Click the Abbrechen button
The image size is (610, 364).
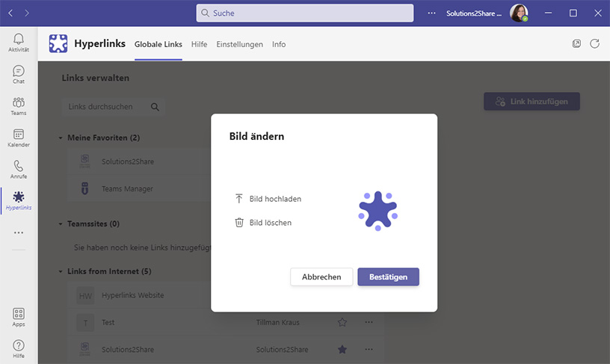click(321, 277)
